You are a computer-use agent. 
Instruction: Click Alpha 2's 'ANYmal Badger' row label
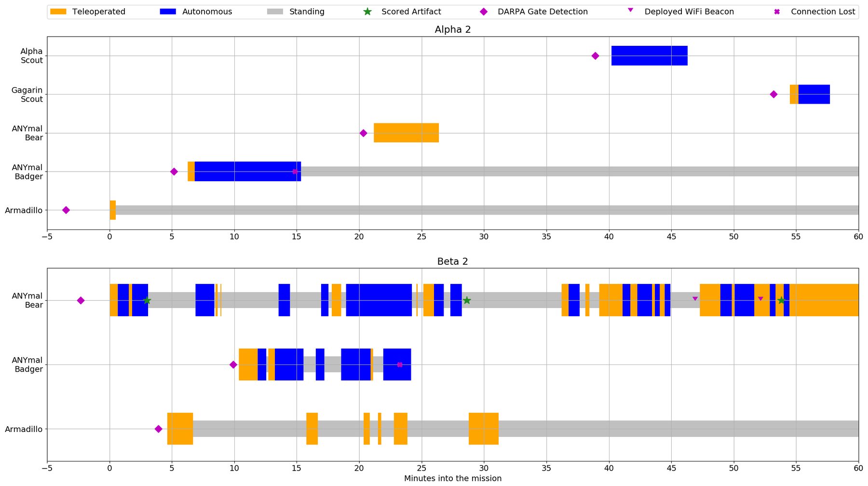(x=27, y=172)
